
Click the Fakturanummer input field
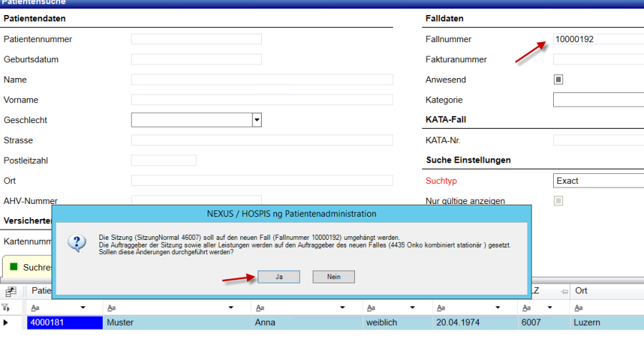point(598,59)
